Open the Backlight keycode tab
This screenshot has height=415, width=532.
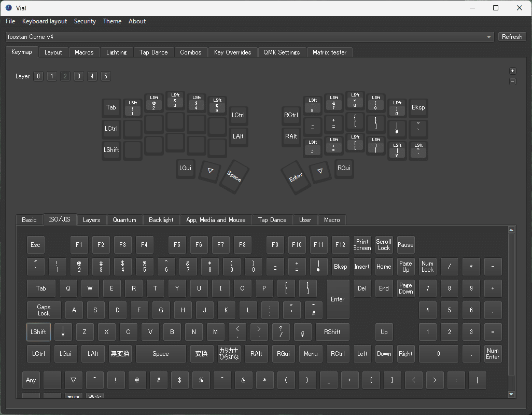[161, 220]
